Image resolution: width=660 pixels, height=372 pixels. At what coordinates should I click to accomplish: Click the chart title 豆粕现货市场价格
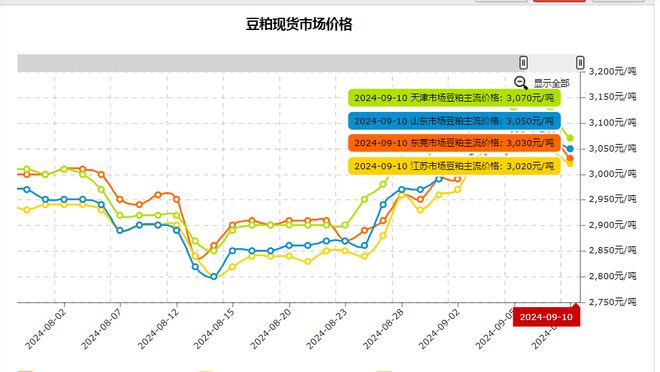tap(299, 24)
